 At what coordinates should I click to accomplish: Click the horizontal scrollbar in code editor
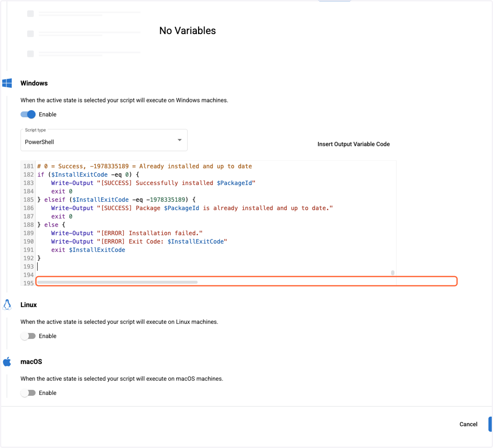click(x=117, y=282)
